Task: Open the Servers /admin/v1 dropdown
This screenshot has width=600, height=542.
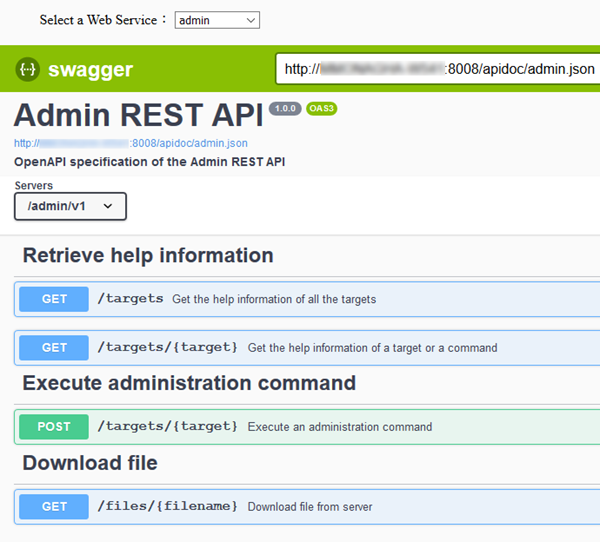Action: pyautogui.click(x=70, y=206)
